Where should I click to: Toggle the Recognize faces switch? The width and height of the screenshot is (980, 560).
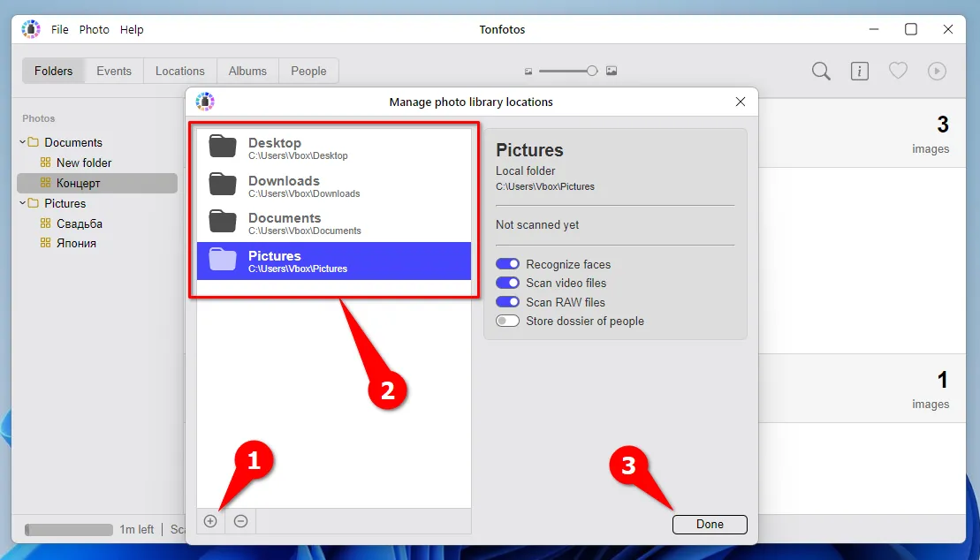[x=507, y=264]
